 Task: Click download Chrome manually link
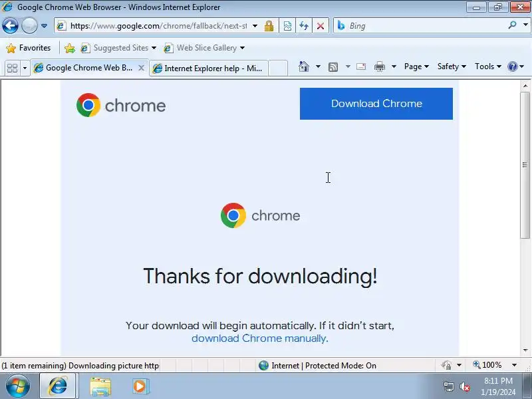259,338
